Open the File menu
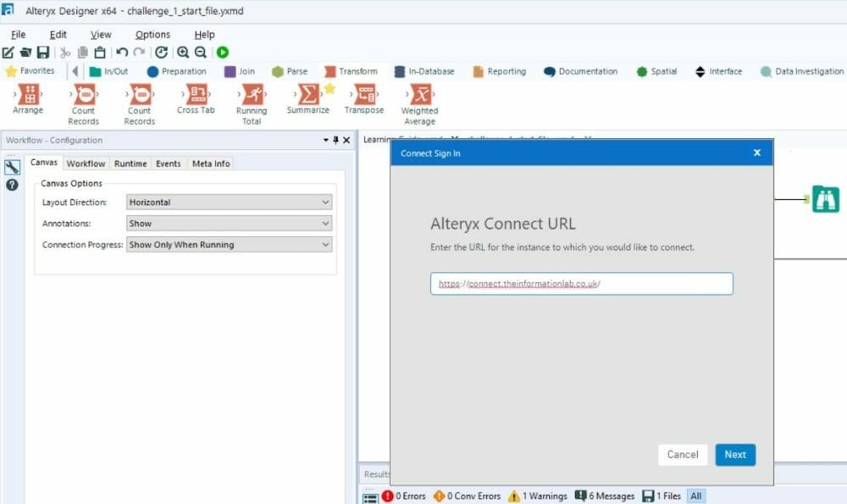Image resolution: width=847 pixels, height=504 pixels. pyautogui.click(x=18, y=35)
